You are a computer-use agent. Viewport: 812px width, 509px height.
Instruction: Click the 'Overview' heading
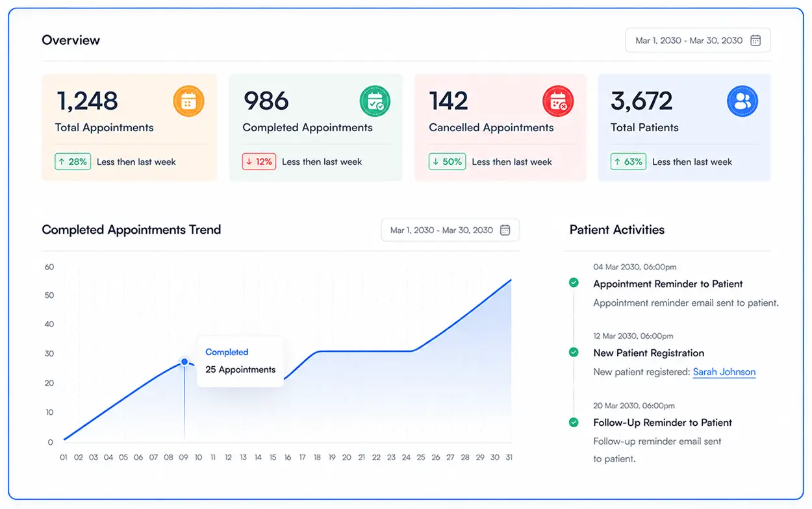click(71, 40)
